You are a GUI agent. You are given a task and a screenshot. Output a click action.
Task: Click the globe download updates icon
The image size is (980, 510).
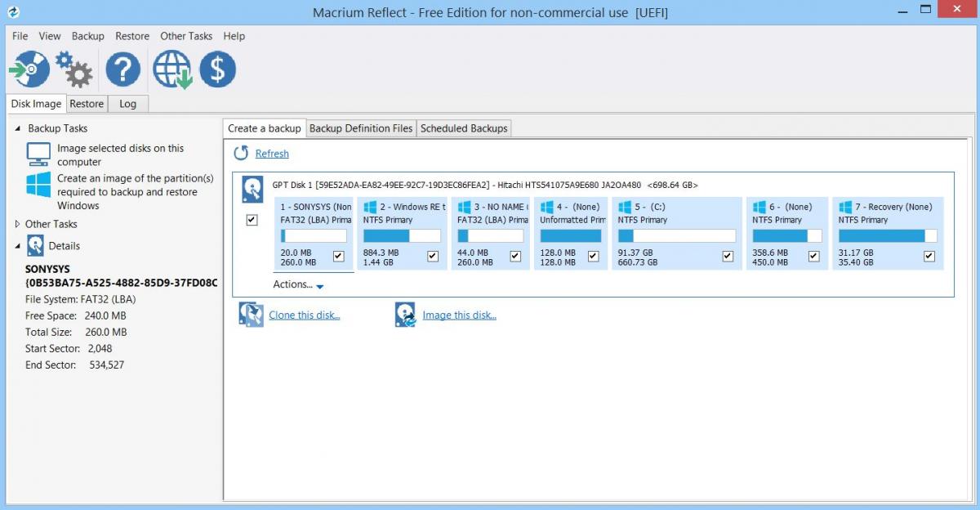tap(172, 69)
